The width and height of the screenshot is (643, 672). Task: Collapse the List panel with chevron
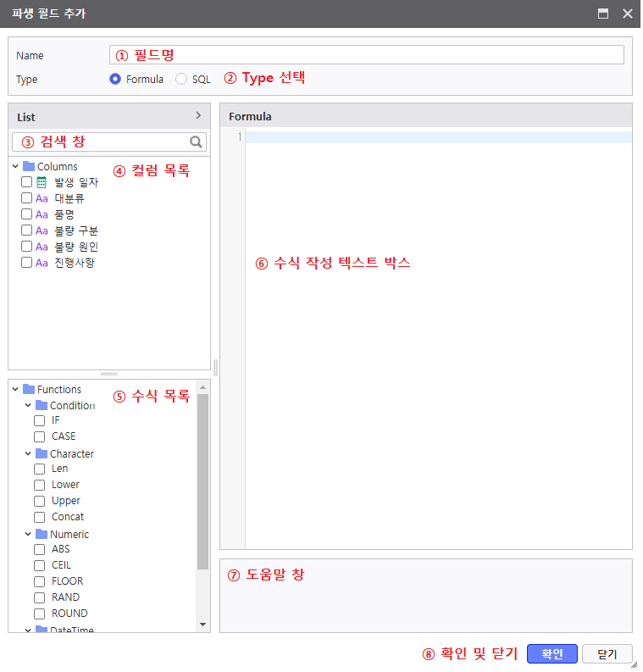click(198, 115)
